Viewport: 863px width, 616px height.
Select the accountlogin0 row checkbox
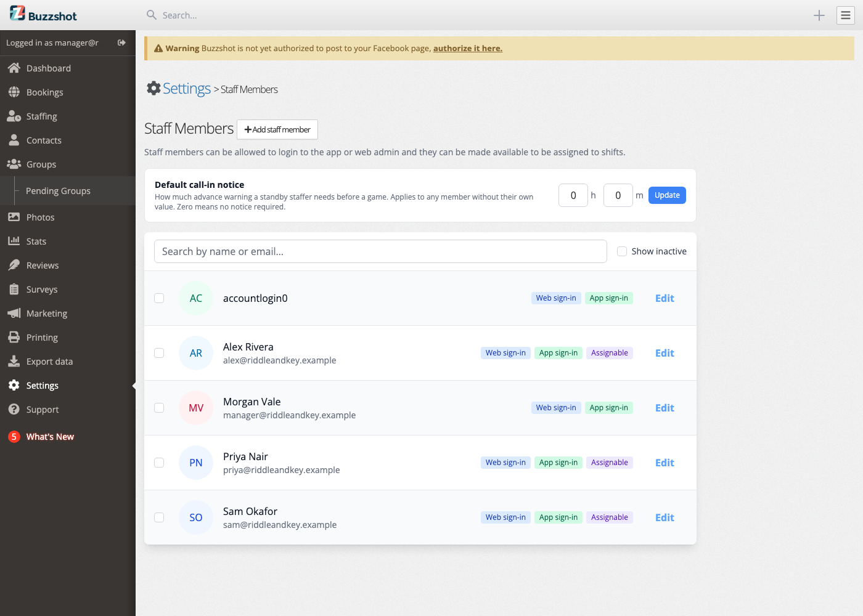point(159,298)
